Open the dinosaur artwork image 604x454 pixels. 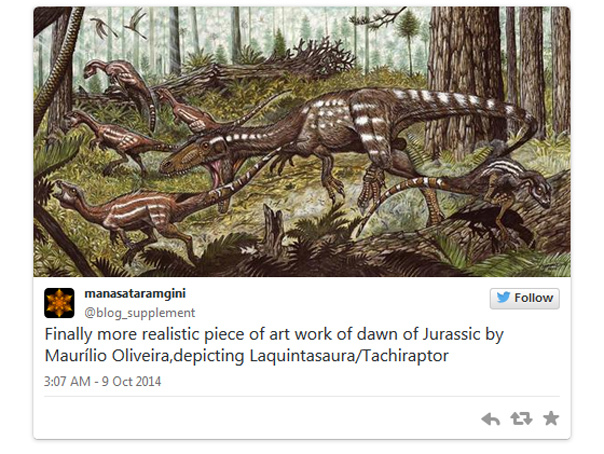(302, 141)
